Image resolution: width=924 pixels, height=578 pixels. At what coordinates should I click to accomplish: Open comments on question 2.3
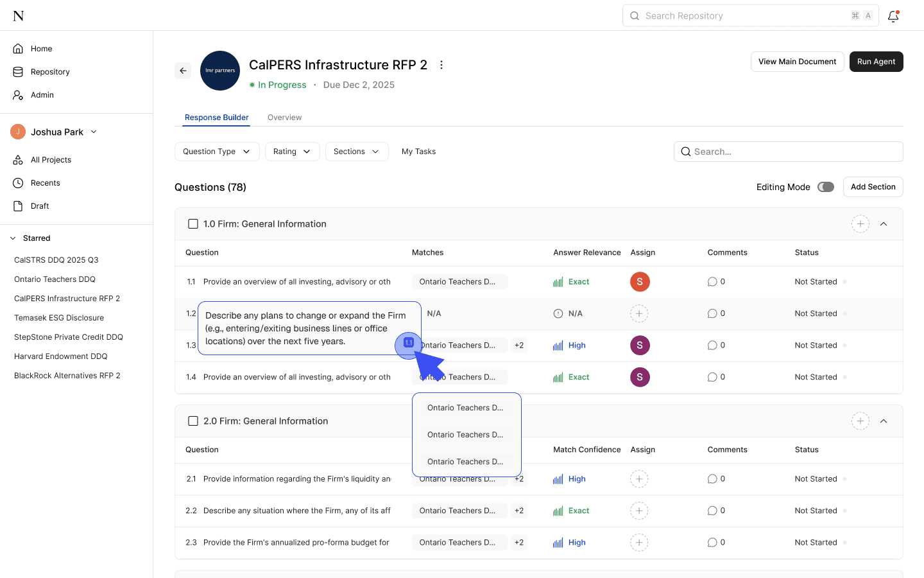coord(716,543)
